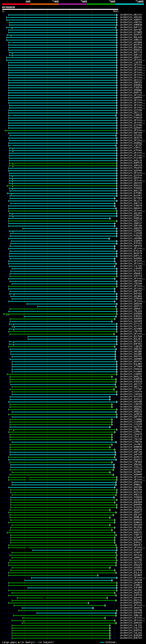Click the UniRef100_B5X3Q6 label
This screenshot has height=644, width=146.
point(131,48)
